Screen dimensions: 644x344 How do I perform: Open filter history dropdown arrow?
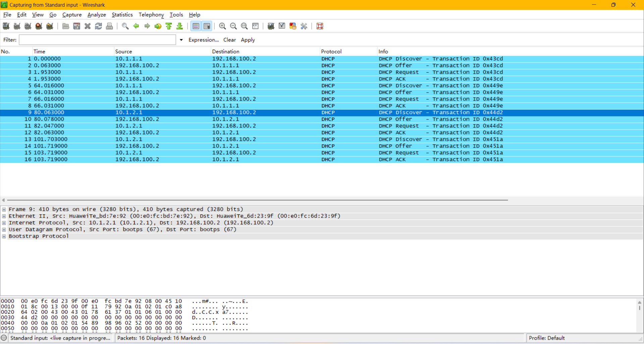[x=181, y=40]
